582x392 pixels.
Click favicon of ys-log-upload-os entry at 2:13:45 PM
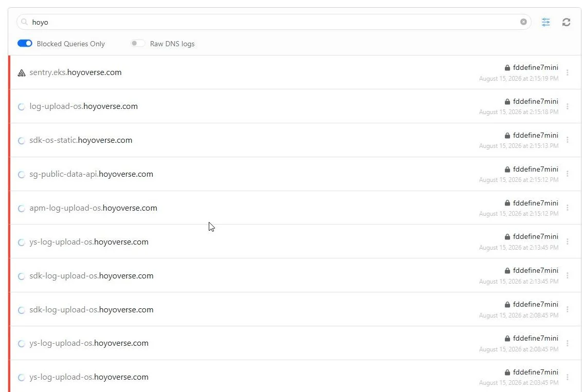[x=22, y=242]
